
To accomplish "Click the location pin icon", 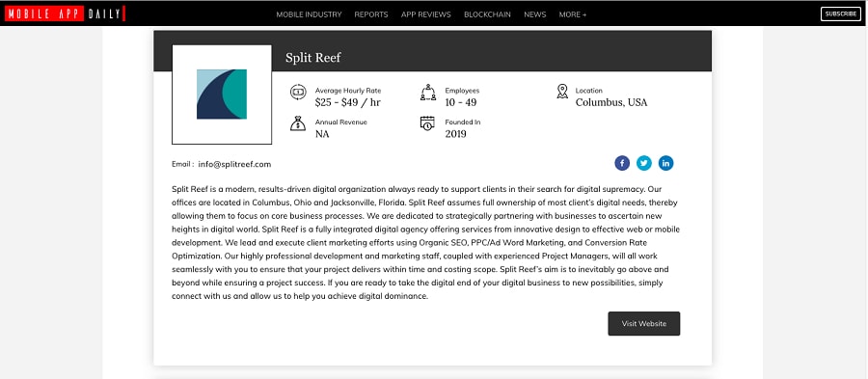I will (562, 92).
